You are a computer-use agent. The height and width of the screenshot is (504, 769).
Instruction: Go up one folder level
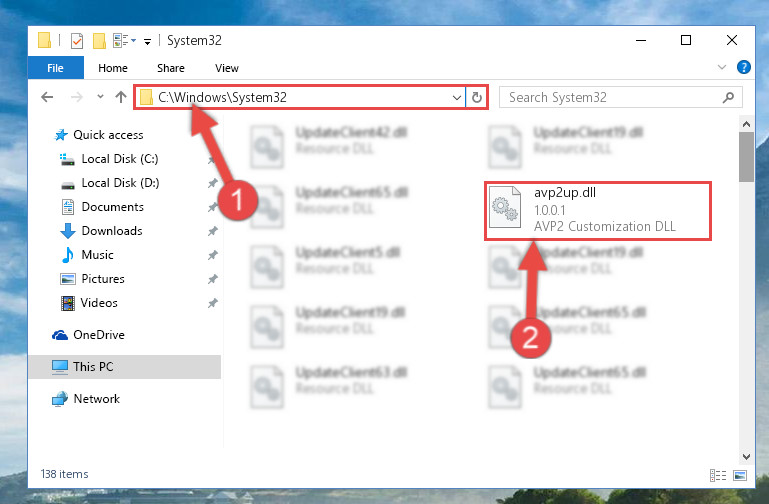[x=121, y=97]
